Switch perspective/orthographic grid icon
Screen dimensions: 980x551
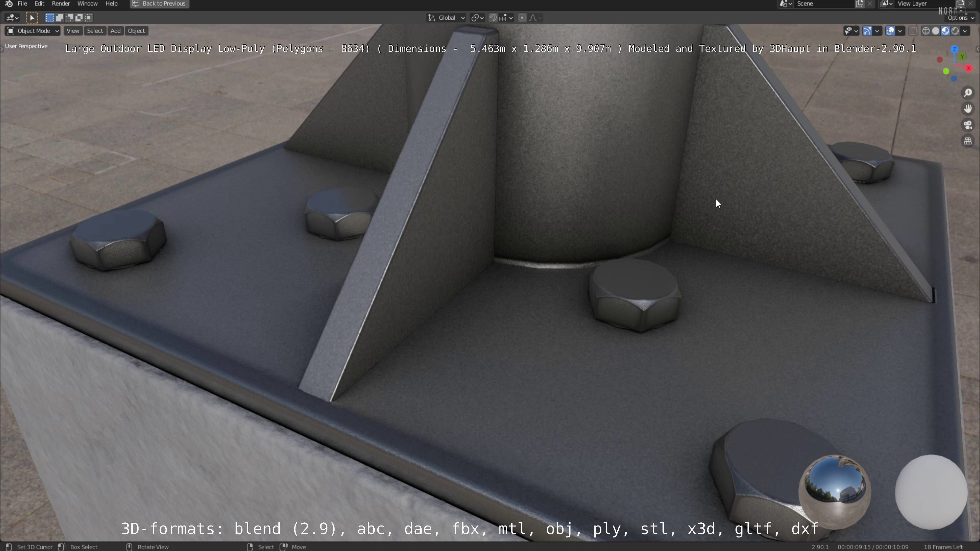[x=968, y=141]
